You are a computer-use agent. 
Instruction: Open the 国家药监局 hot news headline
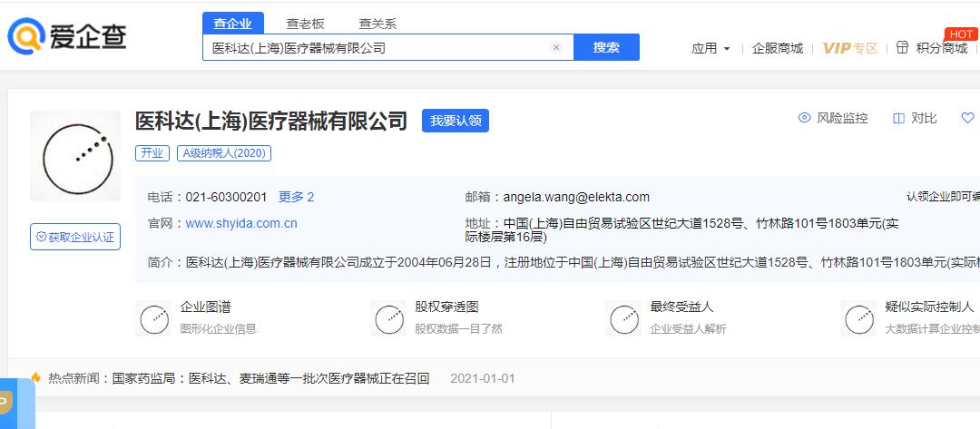(270, 378)
